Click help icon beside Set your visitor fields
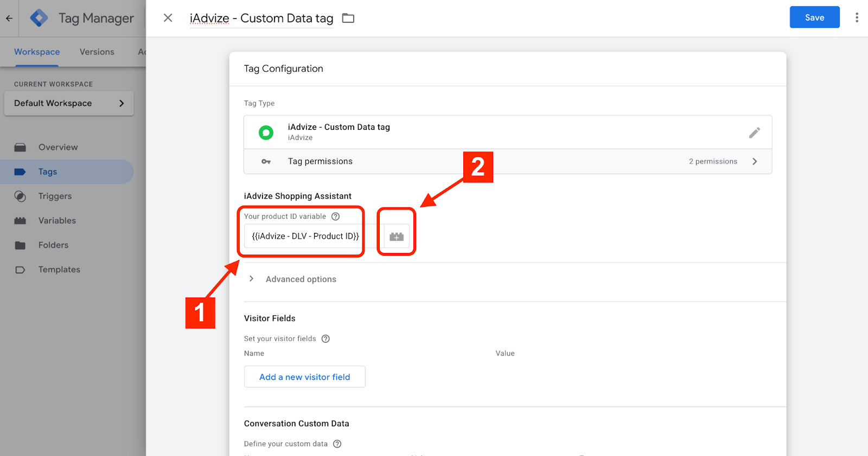The width and height of the screenshot is (868, 456). pos(325,339)
